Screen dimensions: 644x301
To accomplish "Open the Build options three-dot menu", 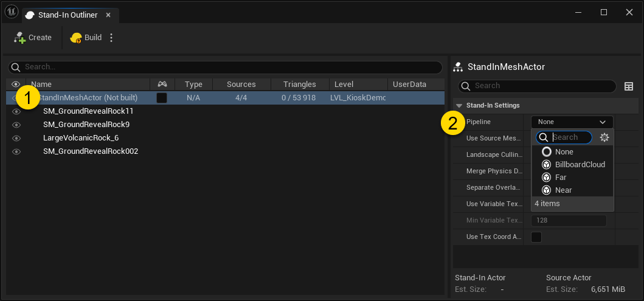I will point(111,38).
